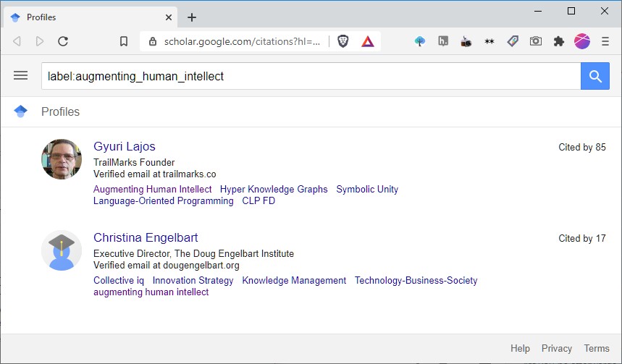Click the URL address bar

coord(242,41)
